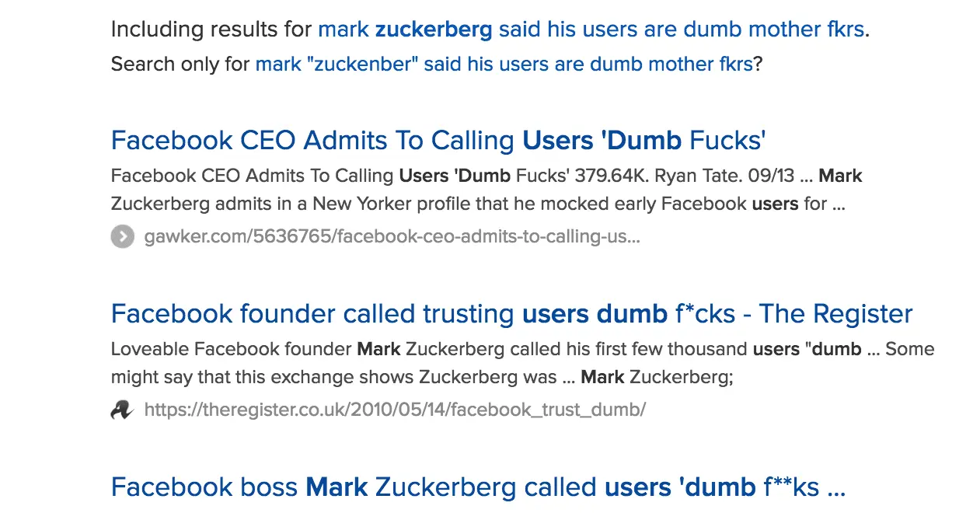Viewport: 980px width, 513px height.
Task: Visit the theregister.co.uk URL link
Action: (x=395, y=410)
